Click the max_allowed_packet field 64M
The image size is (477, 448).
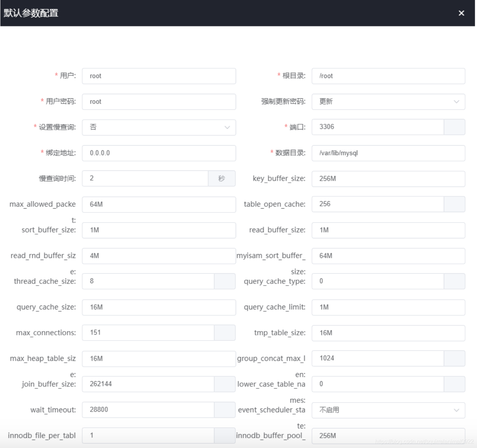coord(159,204)
